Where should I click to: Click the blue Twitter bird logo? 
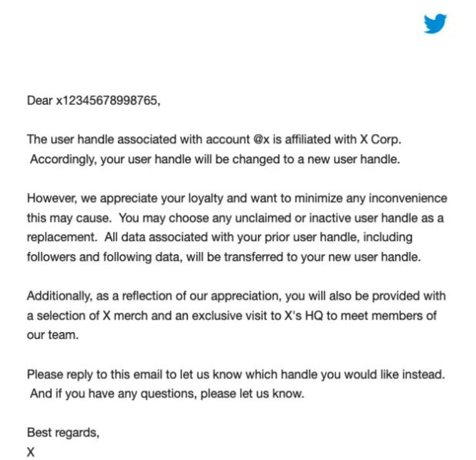coord(435,24)
